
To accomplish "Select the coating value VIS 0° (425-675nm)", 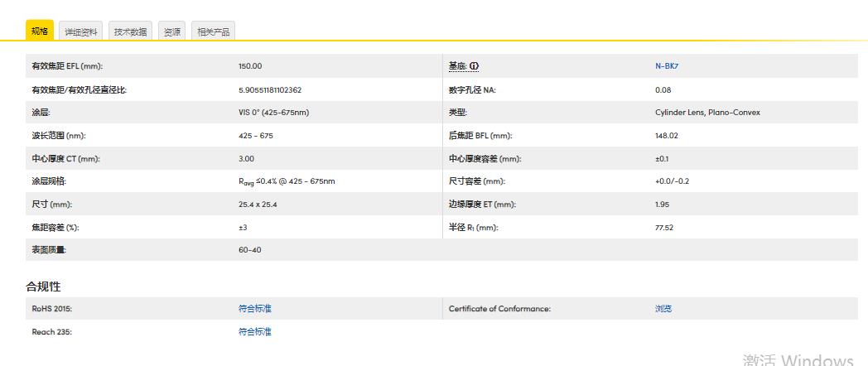I will click(x=274, y=113).
